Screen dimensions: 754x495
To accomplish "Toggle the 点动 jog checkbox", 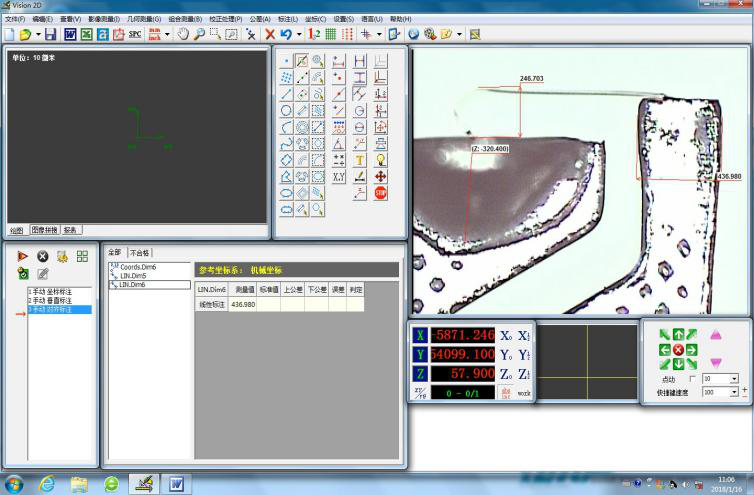I will click(694, 380).
